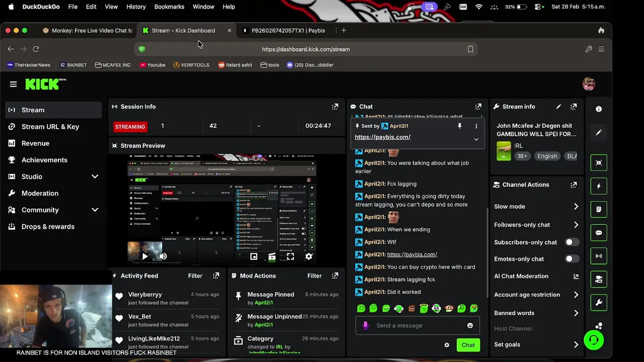
Task: Expand the Community sidebar section
Action: click(95, 210)
